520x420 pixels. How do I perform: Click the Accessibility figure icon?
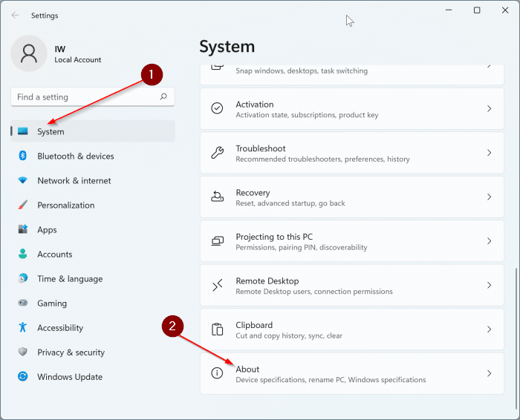point(22,327)
